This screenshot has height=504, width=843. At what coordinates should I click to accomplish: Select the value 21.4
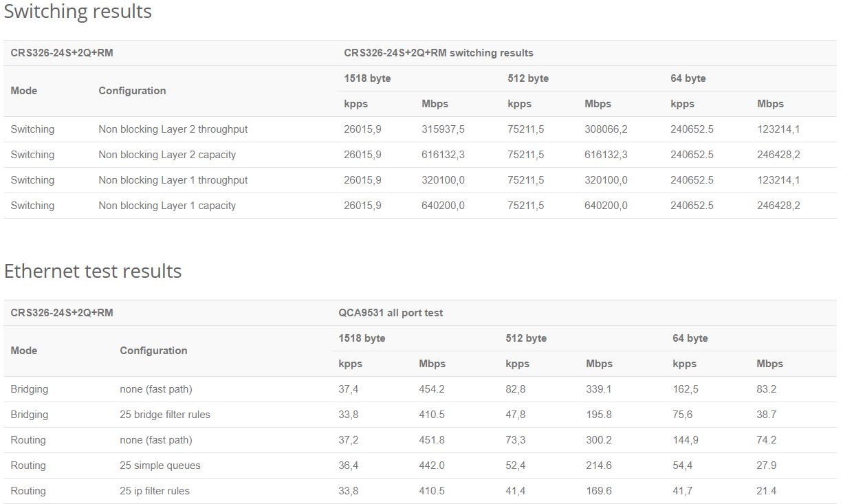pyautogui.click(x=767, y=491)
